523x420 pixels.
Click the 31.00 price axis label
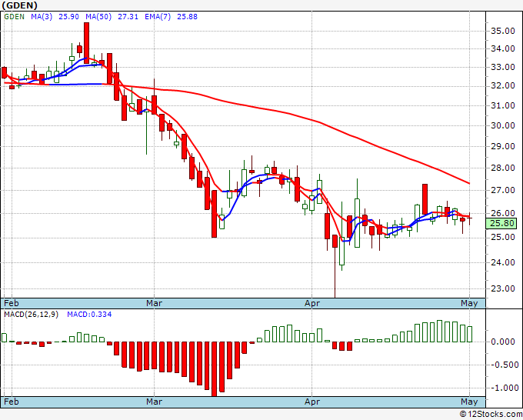[x=503, y=105]
